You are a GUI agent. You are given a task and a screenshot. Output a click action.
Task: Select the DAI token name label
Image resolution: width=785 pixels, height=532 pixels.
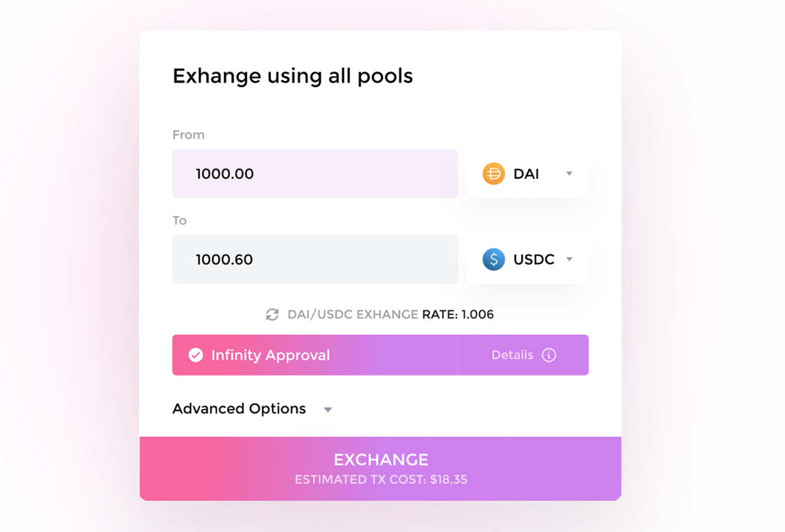526,174
